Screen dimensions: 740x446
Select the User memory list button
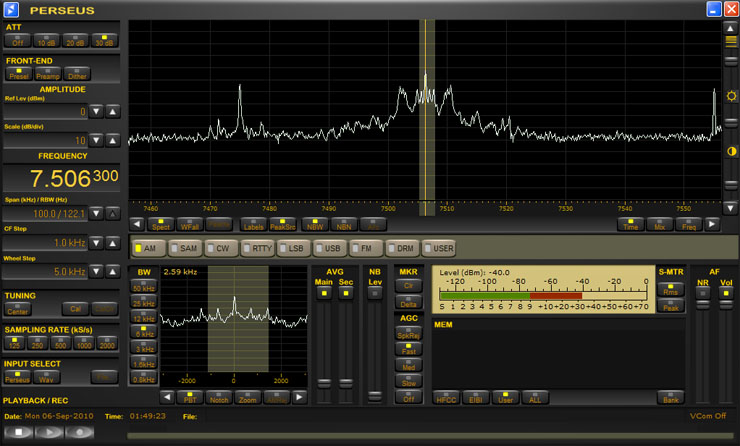[x=505, y=397]
